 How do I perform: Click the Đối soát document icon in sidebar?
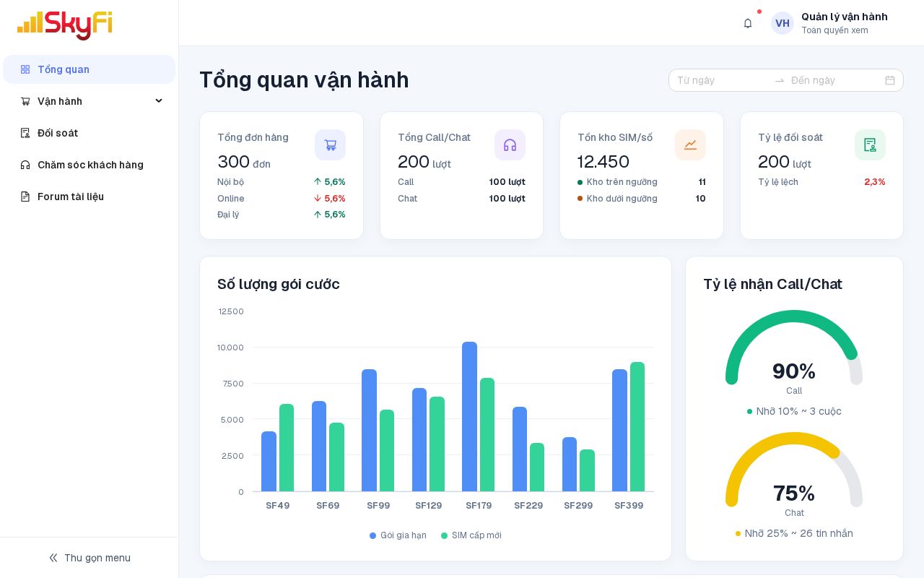pyautogui.click(x=25, y=133)
